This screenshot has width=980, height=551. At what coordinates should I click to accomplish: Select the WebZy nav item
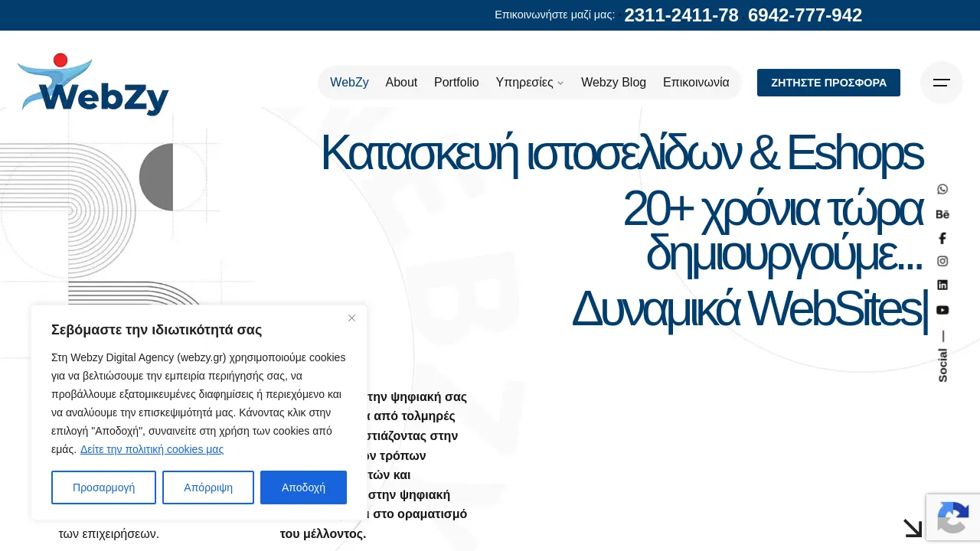point(349,83)
